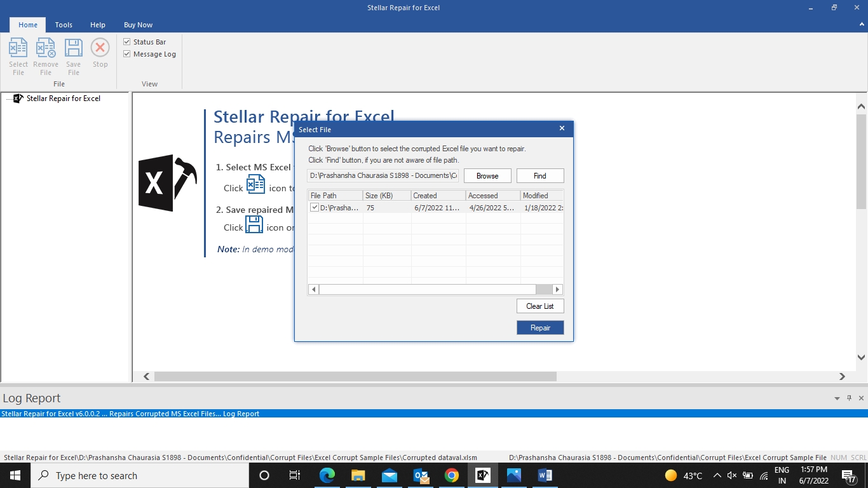
Task: Click the Accessed column header
Action: 493,195
